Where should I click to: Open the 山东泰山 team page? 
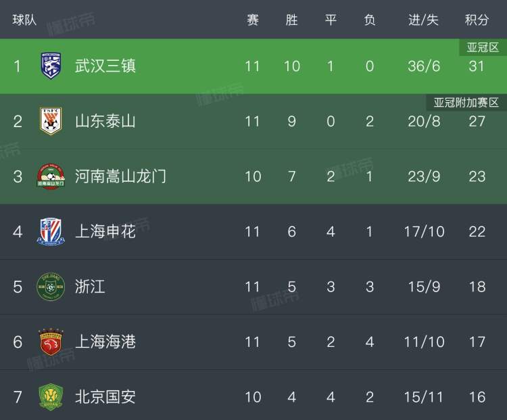click(x=105, y=121)
